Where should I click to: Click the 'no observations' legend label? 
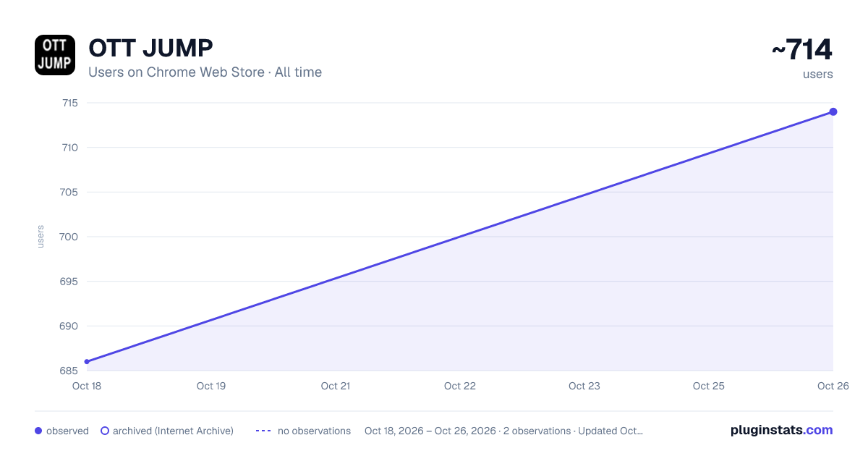click(314, 431)
